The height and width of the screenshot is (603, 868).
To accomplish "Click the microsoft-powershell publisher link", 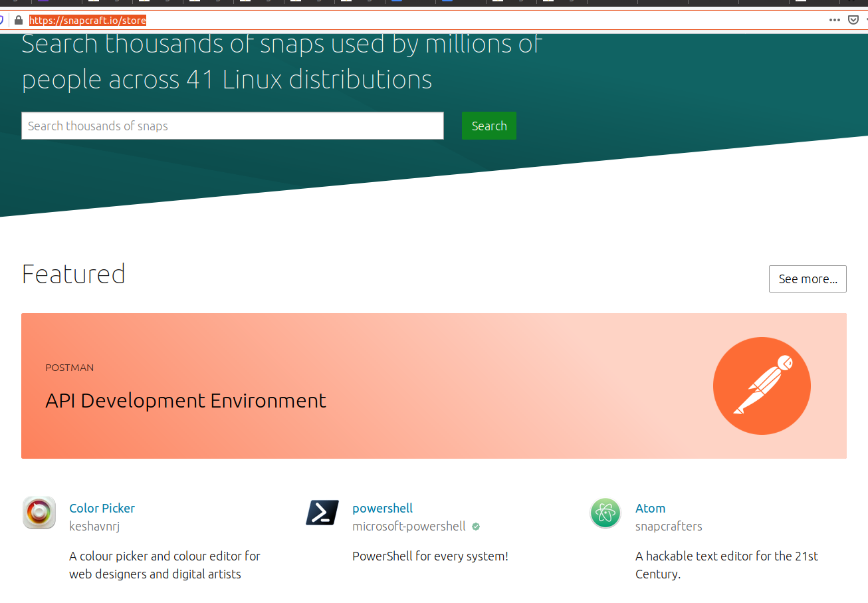I will [409, 525].
